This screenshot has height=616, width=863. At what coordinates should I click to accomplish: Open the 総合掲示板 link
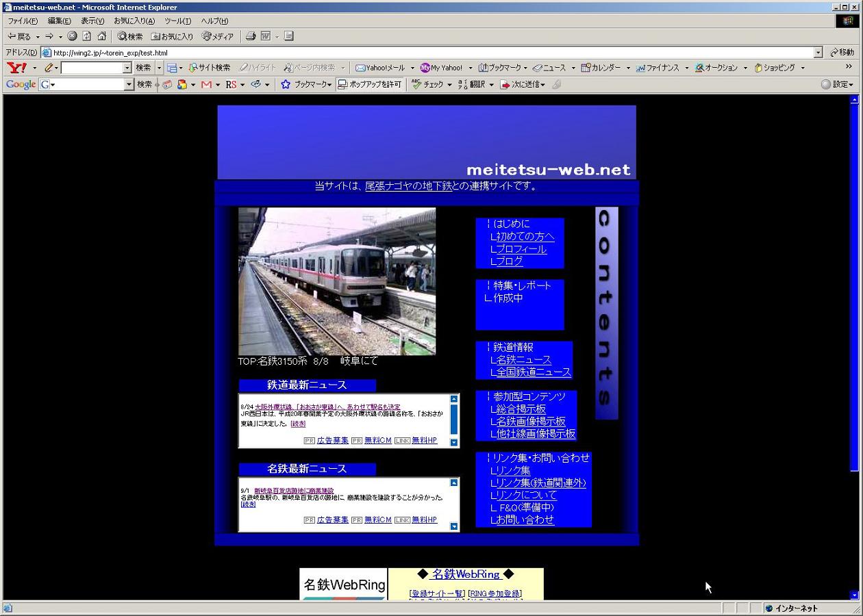521,409
